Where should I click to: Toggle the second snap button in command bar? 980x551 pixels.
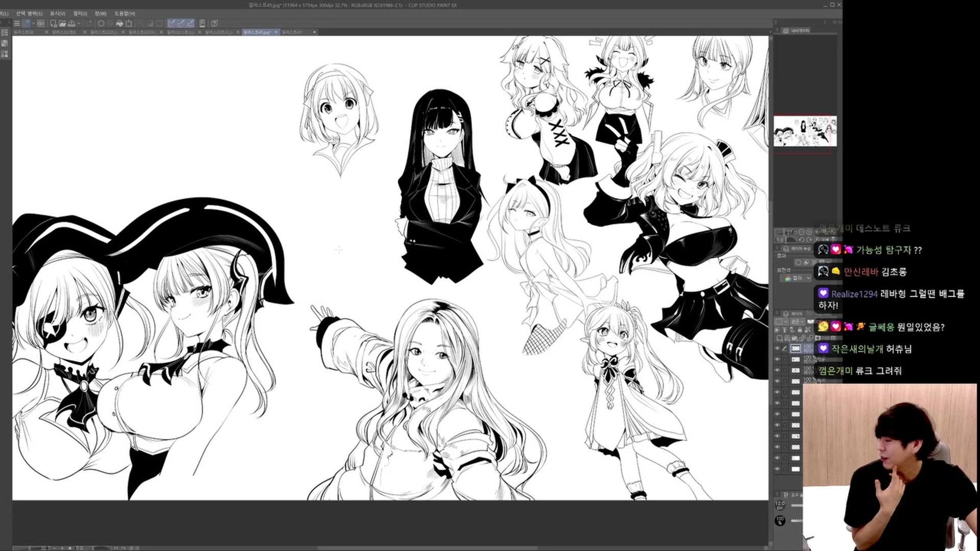coord(182,23)
